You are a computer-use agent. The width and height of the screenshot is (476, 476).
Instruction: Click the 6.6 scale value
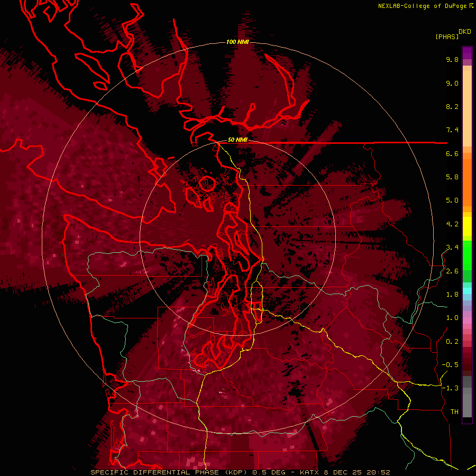point(452,153)
